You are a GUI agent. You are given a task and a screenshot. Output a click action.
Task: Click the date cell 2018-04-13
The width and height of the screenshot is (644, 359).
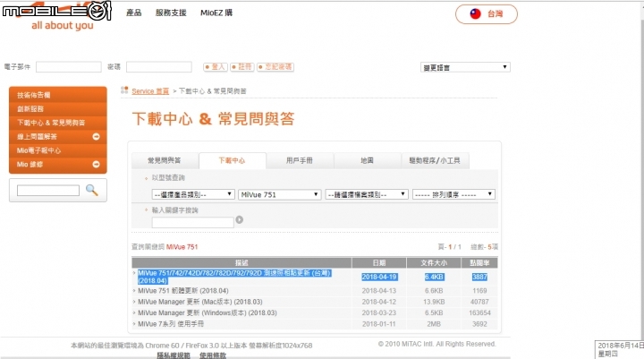click(x=379, y=291)
